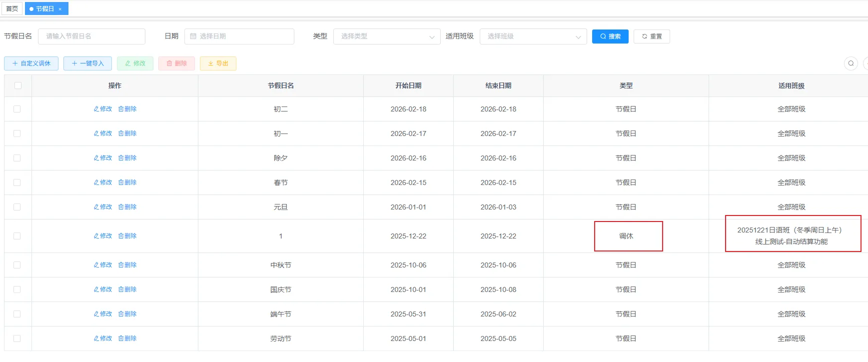Image resolution: width=868 pixels, height=362 pixels.
Task: Expand the 选择班级 dropdown
Action: 533,36
